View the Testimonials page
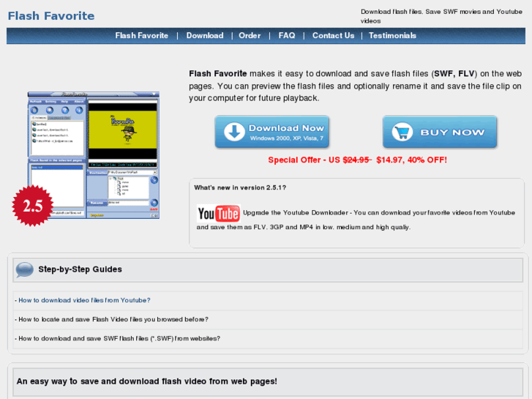 click(x=392, y=36)
